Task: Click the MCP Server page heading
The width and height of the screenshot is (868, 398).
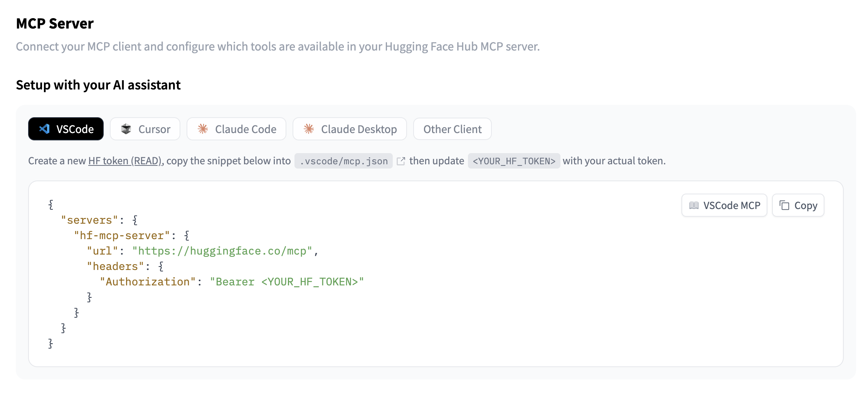Action: pyautogui.click(x=55, y=24)
